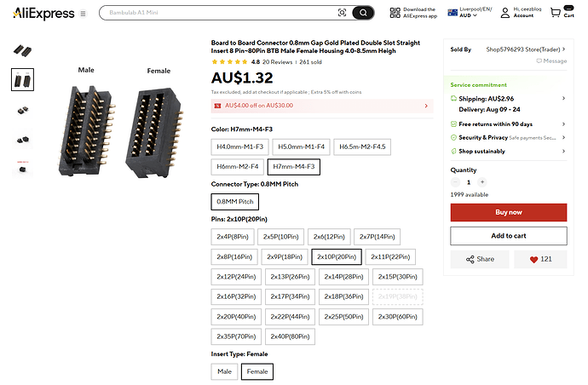Open the 20 Reviews link
The height and width of the screenshot is (385, 588).
277,62
